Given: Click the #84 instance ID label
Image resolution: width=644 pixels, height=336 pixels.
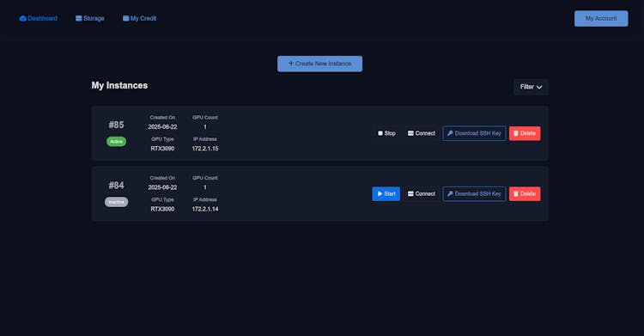Looking at the screenshot, I should coord(116,186).
